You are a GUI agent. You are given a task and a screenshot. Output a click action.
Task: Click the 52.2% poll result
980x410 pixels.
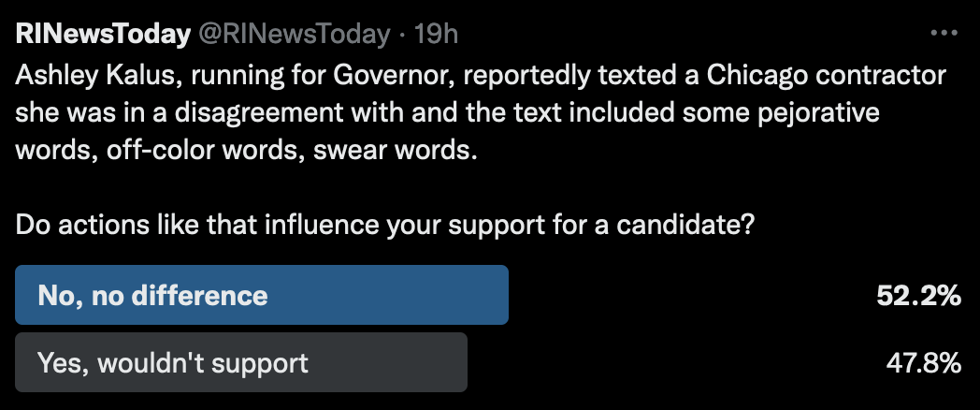coord(918,296)
